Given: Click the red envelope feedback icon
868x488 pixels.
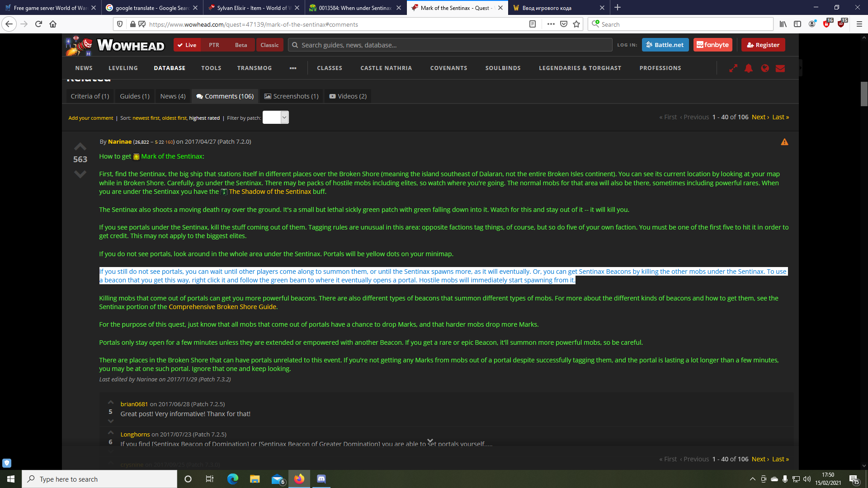Looking at the screenshot, I should [x=780, y=68].
